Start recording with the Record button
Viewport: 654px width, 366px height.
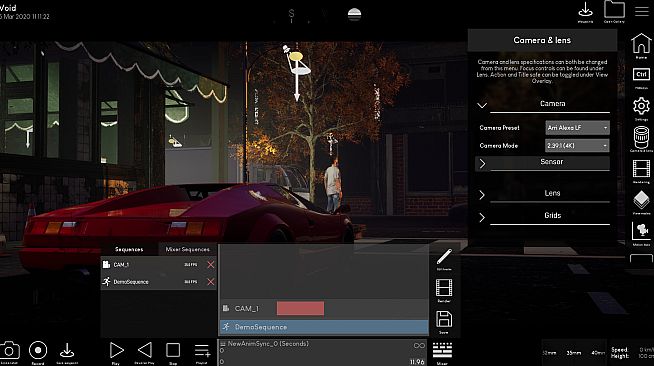point(38,350)
